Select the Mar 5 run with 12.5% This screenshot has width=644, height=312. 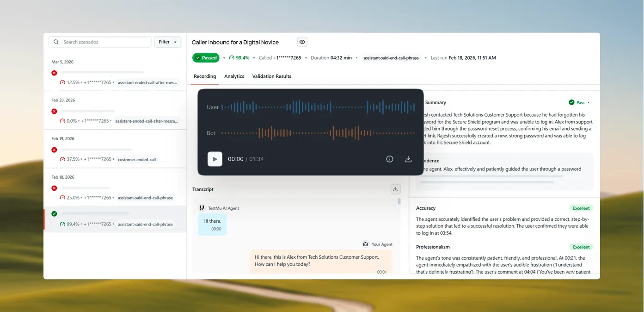click(x=115, y=77)
